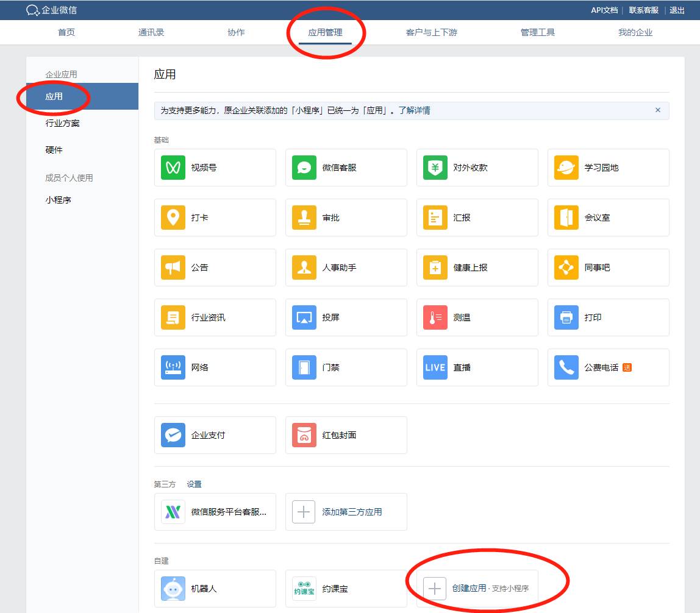The height and width of the screenshot is (613, 700).
Task: Click the 打卡 location pin icon
Action: pyautogui.click(x=173, y=218)
